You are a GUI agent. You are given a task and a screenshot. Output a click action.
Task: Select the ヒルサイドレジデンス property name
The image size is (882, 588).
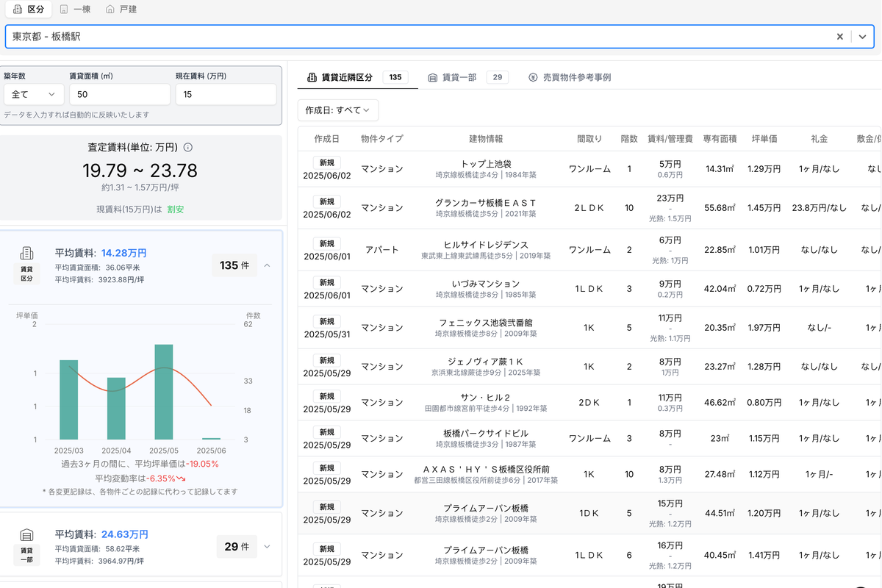click(x=486, y=244)
